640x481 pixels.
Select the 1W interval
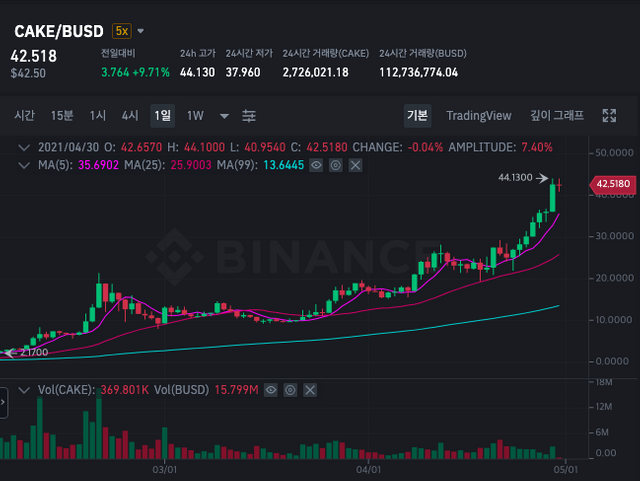(195, 116)
